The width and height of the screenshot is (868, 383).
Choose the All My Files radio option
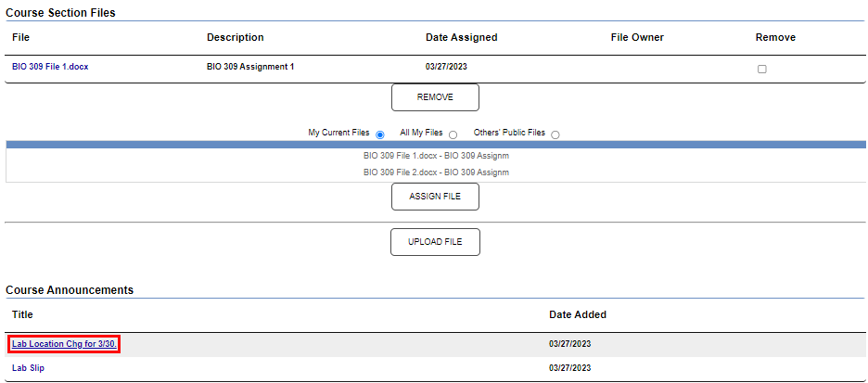point(453,134)
